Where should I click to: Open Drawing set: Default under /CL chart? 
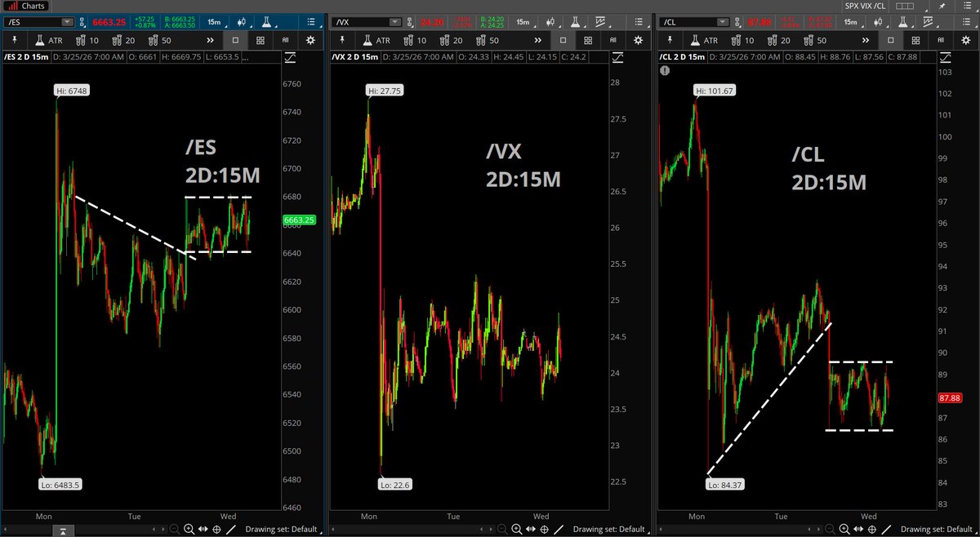[935, 529]
